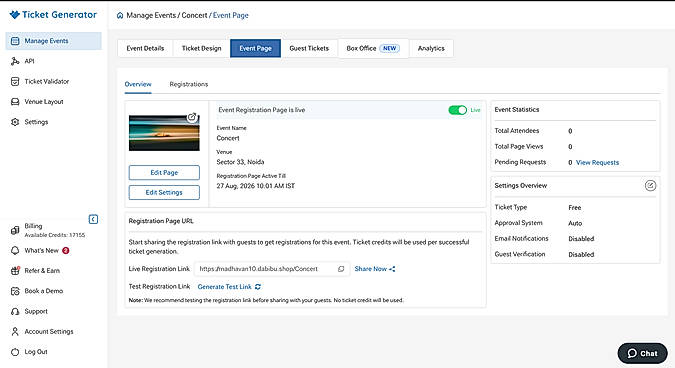Open the Chat widget button
The width and height of the screenshot is (675, 368).
(642, 353)
